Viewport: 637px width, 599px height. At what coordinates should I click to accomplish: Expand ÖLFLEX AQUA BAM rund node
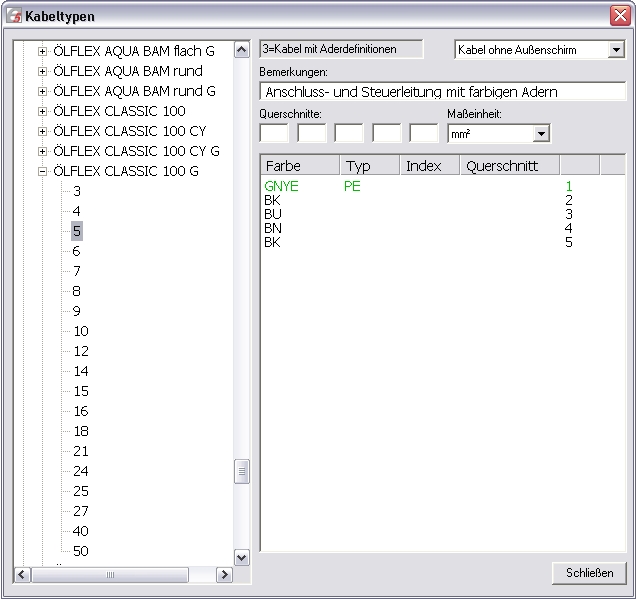(x=42, y=71)
